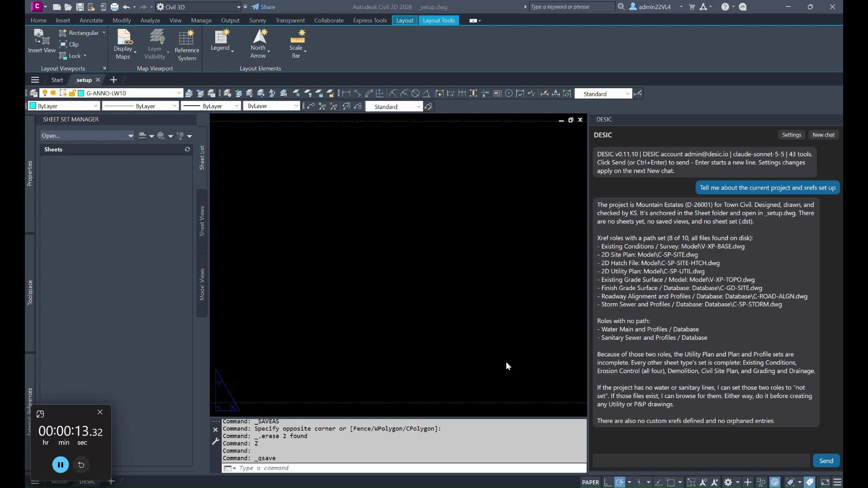Open the Standard dimension style dropdown
868x488 pixels.
coord(603,94)
